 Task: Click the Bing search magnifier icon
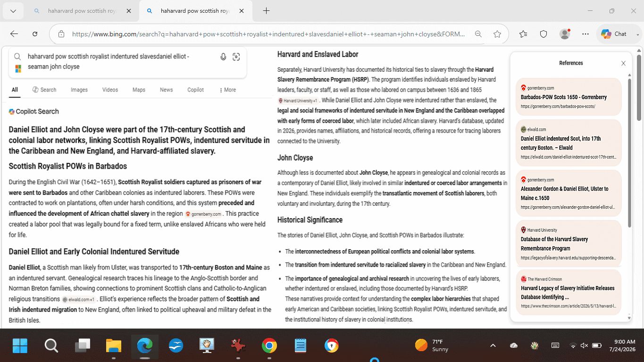[17, 57]
